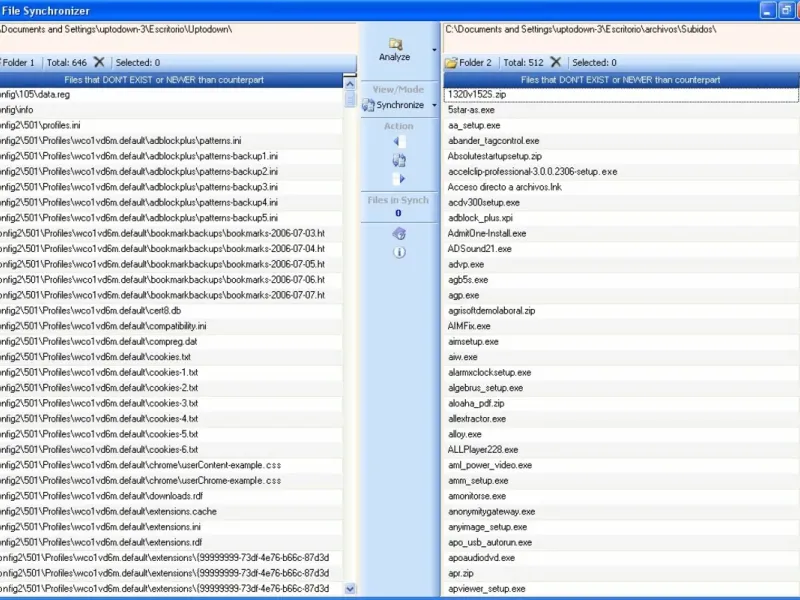
Task: Select the apviewer_setup.exe file
Action: click(x=621, y=588)
